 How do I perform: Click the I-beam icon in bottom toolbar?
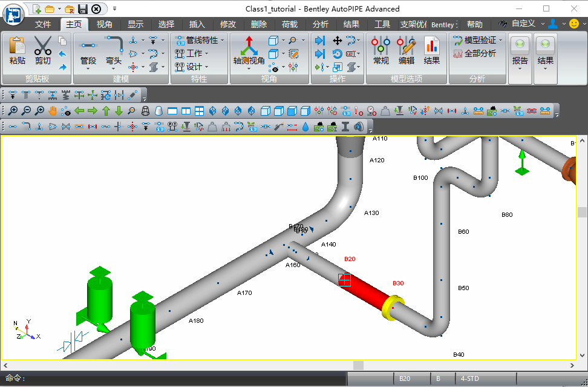[345, 127]
